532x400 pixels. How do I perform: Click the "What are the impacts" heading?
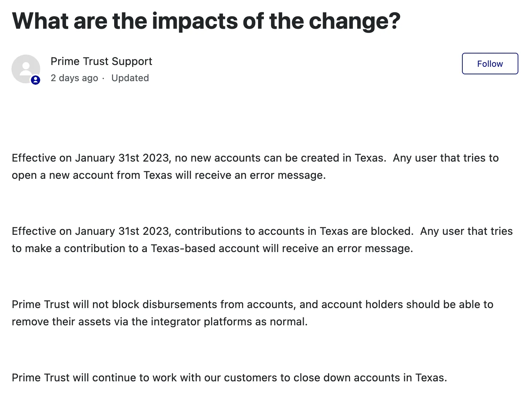(206, 21)
